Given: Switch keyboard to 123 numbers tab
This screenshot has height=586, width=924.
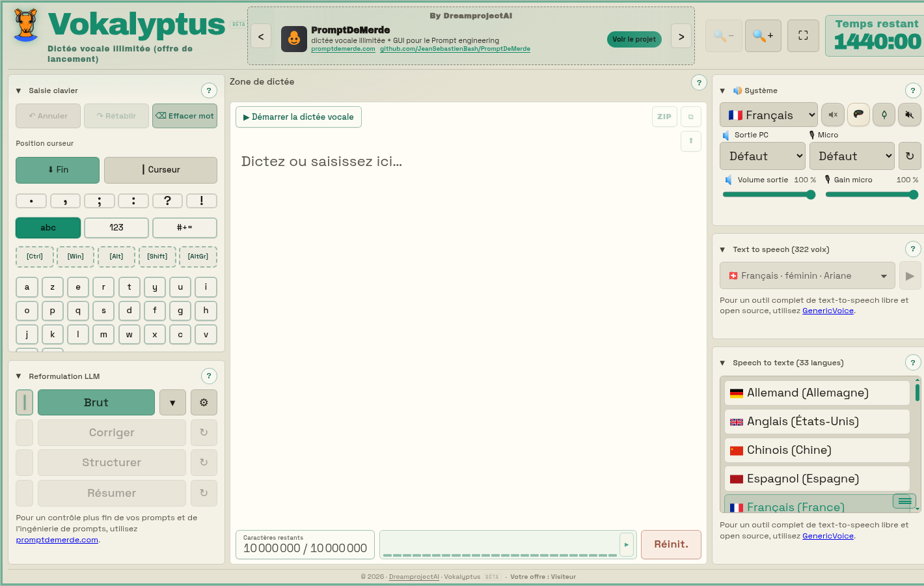Looking at the screenshot, I should point(116,228).
